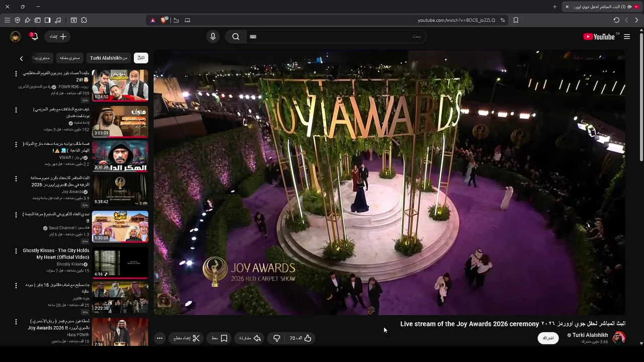The width and height of the screenshot is (644, 362).
Task: Like the video with thumbs up
Action: tap(301, 338)
